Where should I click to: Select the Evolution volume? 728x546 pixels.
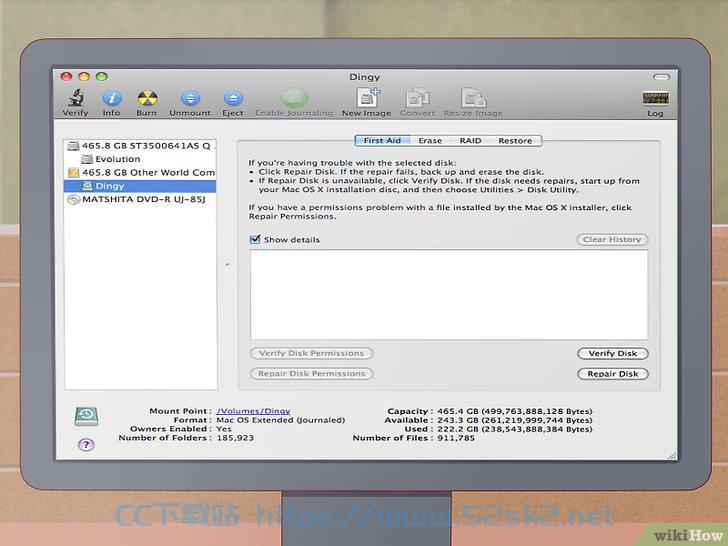point(141,159)
